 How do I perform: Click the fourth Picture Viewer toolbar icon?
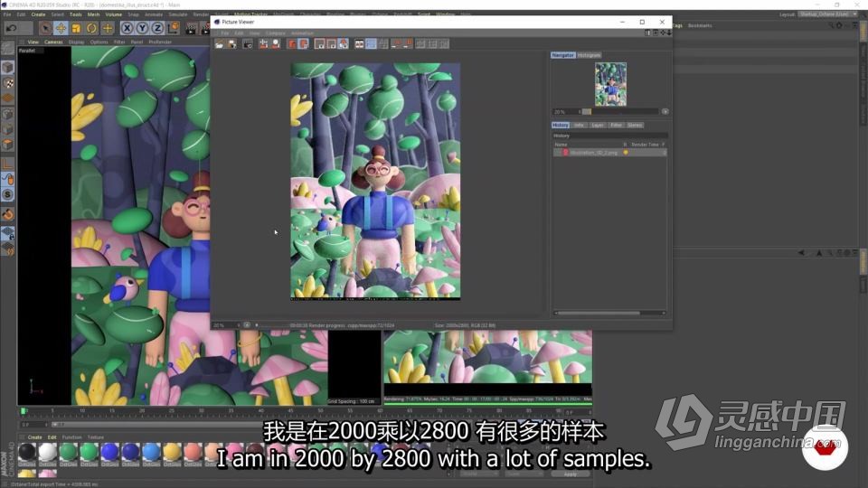[263, 43]
